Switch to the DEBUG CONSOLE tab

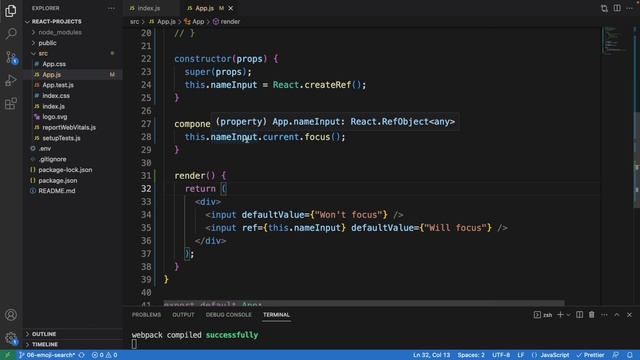click(229, 315)
